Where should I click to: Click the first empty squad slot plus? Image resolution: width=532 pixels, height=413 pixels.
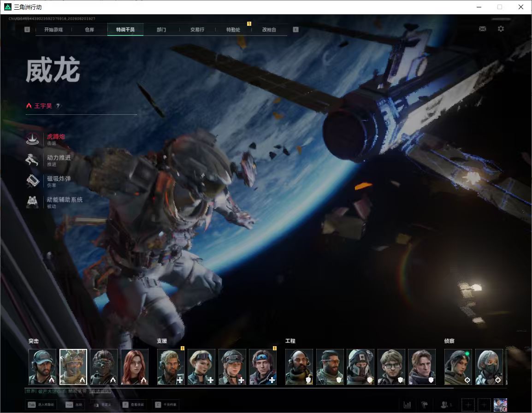pyautogui.click(x=468, y=405)
